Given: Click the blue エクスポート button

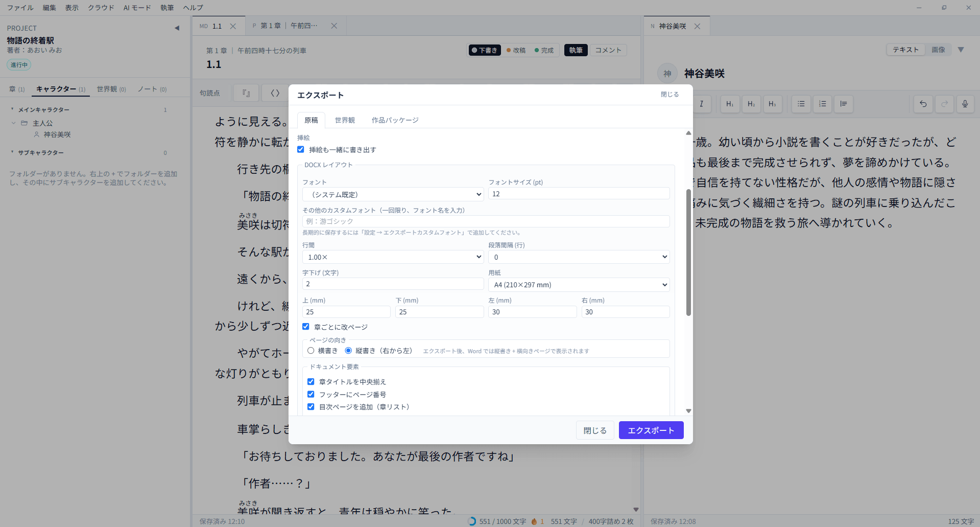Looking at the screenshot, I should coord(651,430).
